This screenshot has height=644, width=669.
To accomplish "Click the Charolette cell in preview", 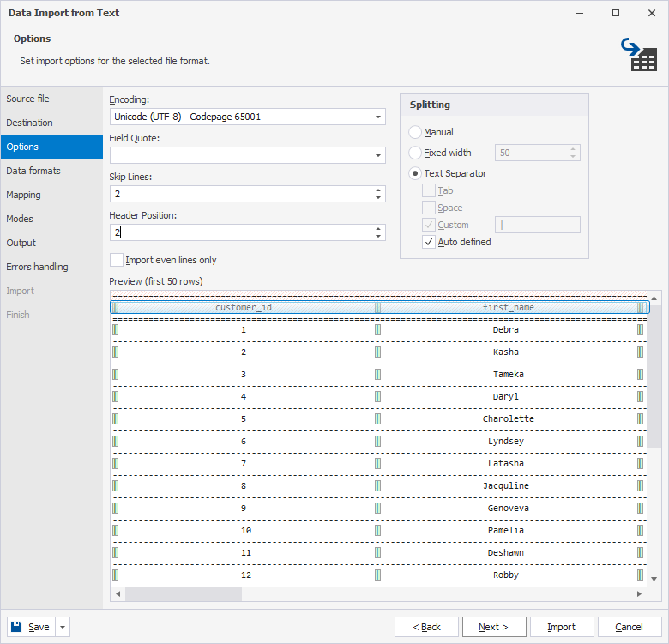I will coord(508,418).
